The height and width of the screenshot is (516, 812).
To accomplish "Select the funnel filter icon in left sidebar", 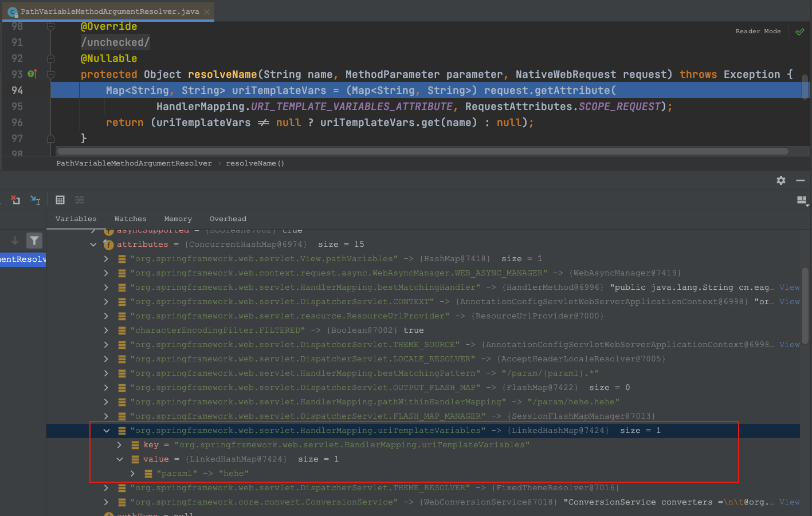I will point(34,241).
